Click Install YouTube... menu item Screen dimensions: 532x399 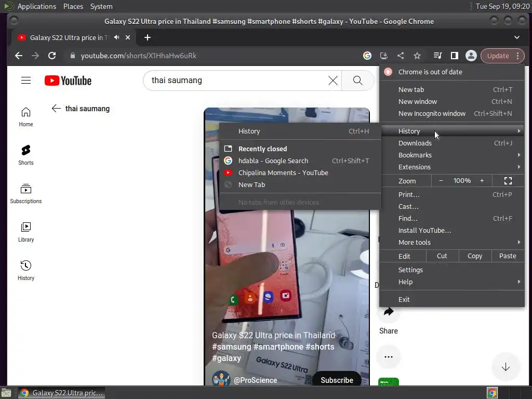(x=452, y=230)
